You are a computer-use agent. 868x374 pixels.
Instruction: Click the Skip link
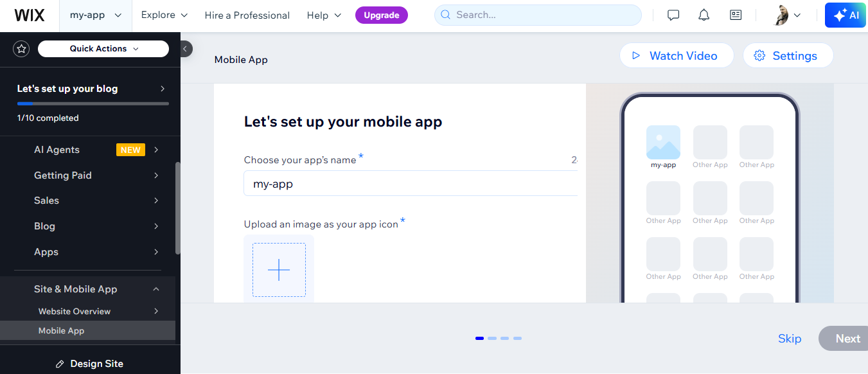[x=790, y=339]
